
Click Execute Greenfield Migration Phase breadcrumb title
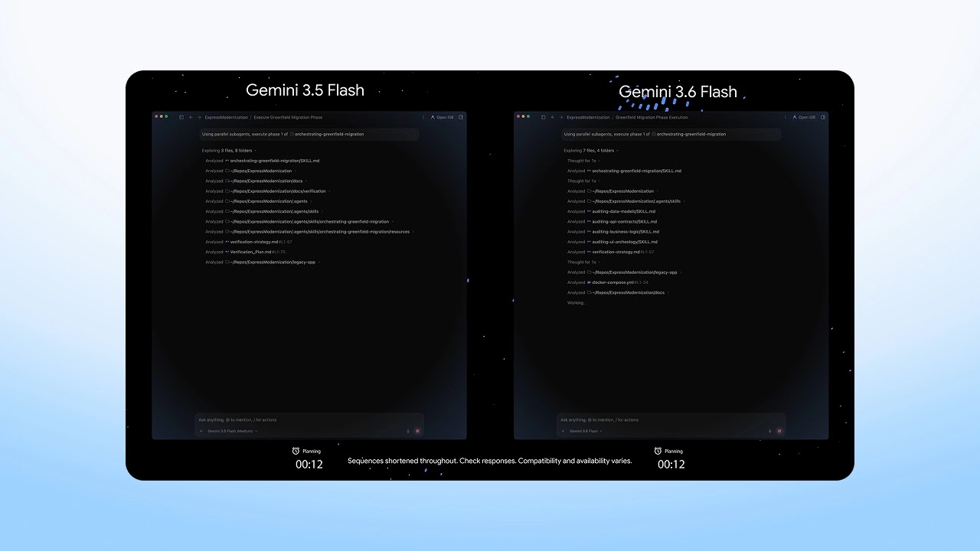point(288,117)
